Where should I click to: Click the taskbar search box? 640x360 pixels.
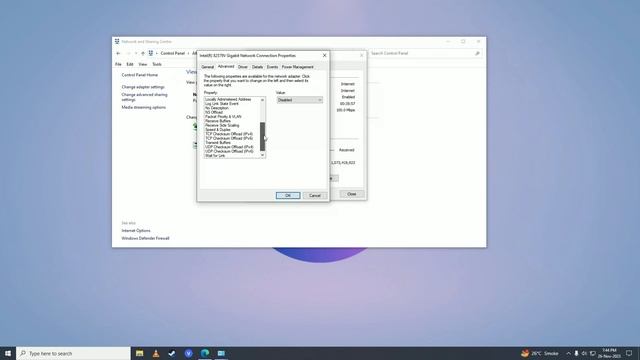click(x=73, y=353)
